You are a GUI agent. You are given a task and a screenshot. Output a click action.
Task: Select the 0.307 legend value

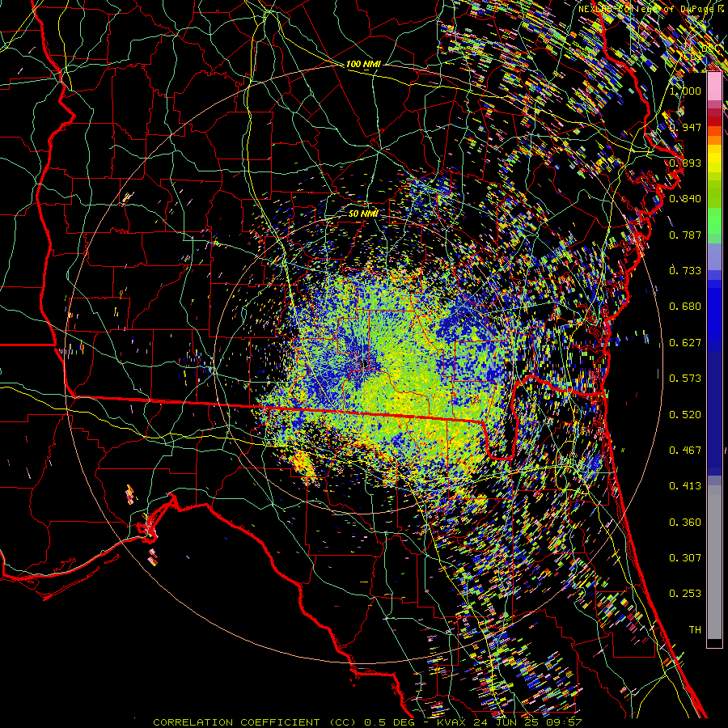(x=685, y=558)
